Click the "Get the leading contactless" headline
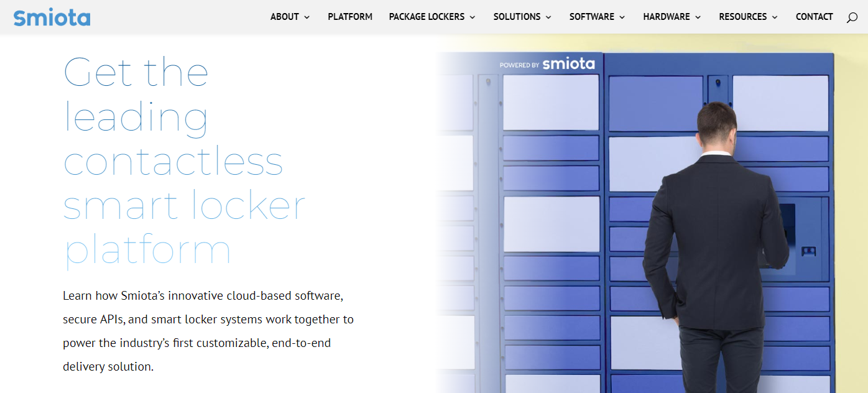This screenshot has height=393, width=868. pos(185,163)
